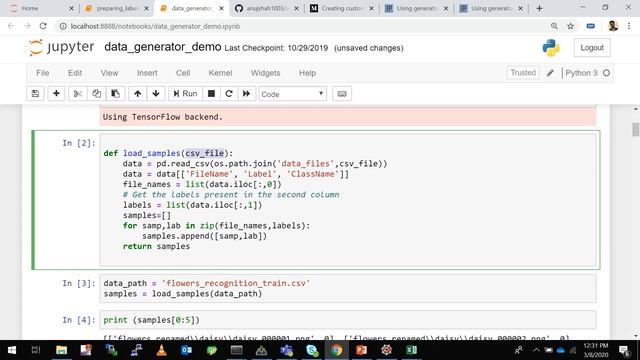Switch to the GitHub anujshah browser tab
640x360 pixels.
click(x=267, y=8)
